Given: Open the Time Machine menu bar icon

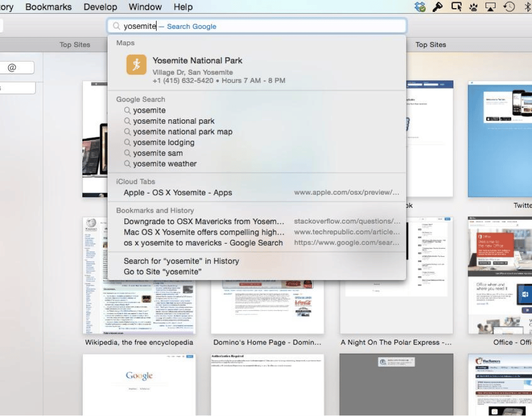Looking at the screenshot, I should 509,7.
